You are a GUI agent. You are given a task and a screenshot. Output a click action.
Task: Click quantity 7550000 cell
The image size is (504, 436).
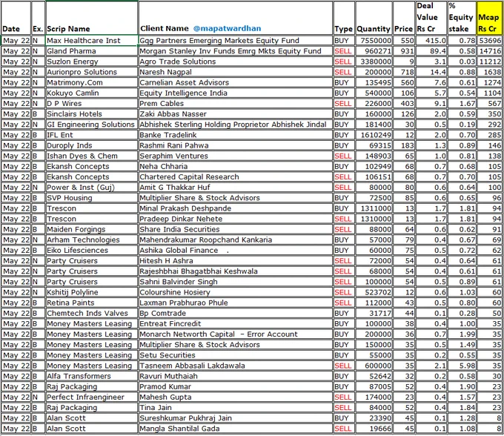coord(374,41)
